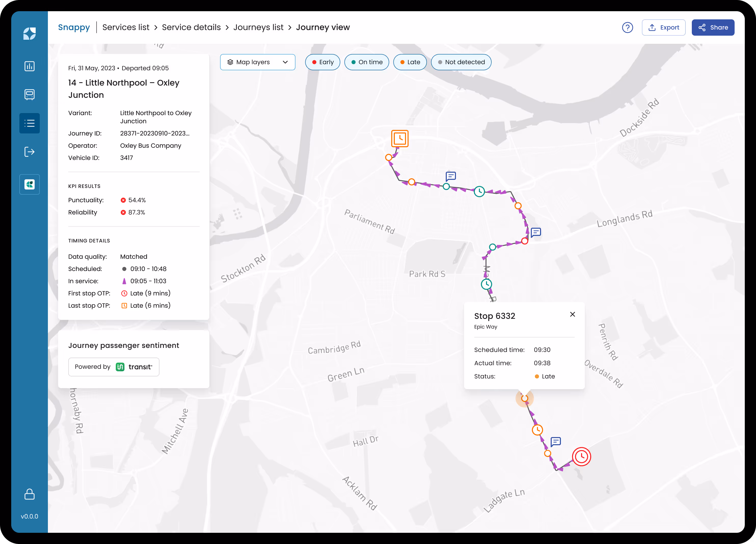This screenshot has width=756, height=544.
Task: Click the lock icon at sidebar bottom
Action: pyautogui.click(x=29, y=495)
